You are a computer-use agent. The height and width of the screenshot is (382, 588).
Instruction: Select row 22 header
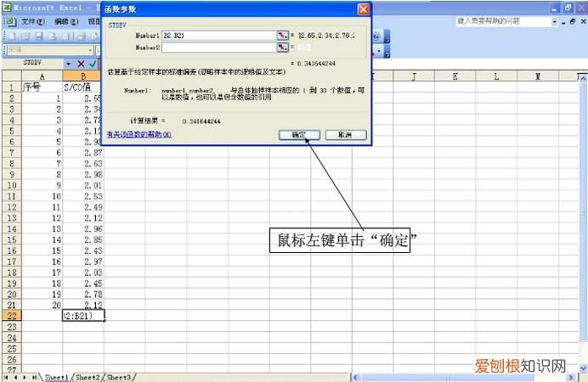pyautogui.click(x=12, y=316)
